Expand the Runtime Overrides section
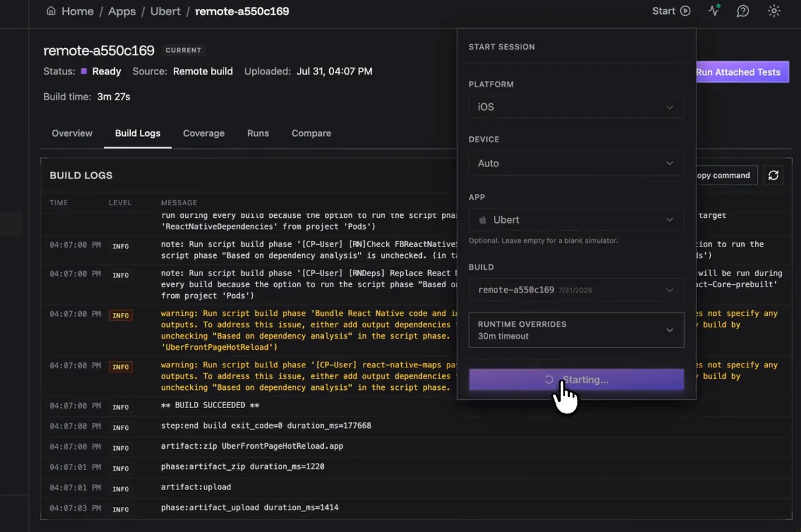The image size is (801, 532). (x=576, y=330)
